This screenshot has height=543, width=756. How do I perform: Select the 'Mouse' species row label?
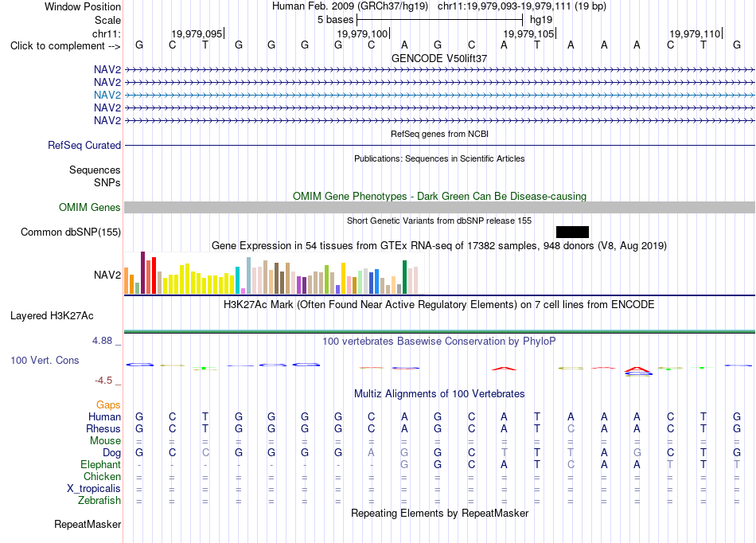click(106, 441)
